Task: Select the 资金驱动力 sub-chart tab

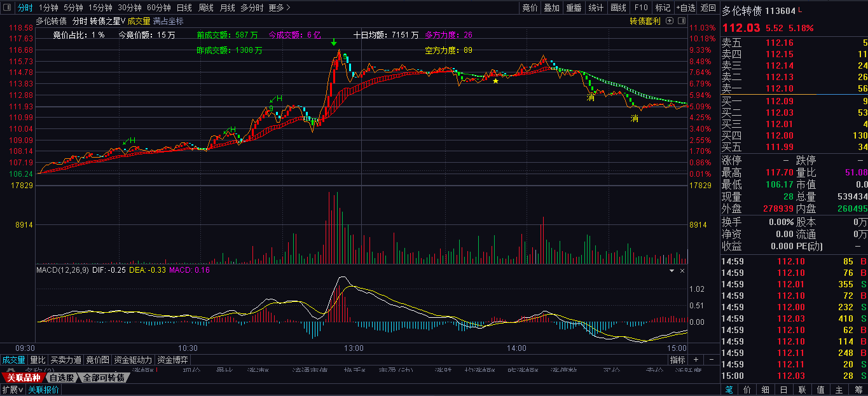Action: pyautogui.click(x=133, y=360)
